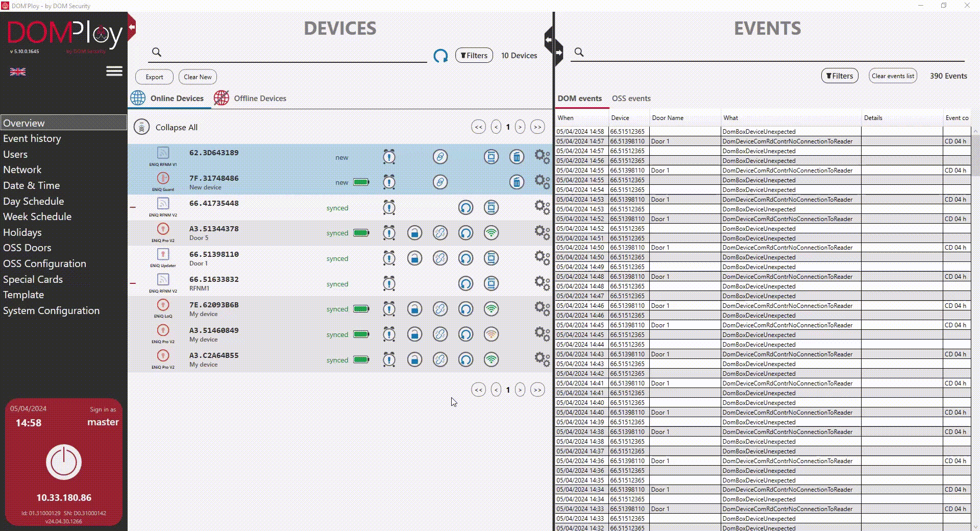Screen dimensions: 980x531
Task: Open Week Schedule from sidebar
Action: tap(37, 216)
